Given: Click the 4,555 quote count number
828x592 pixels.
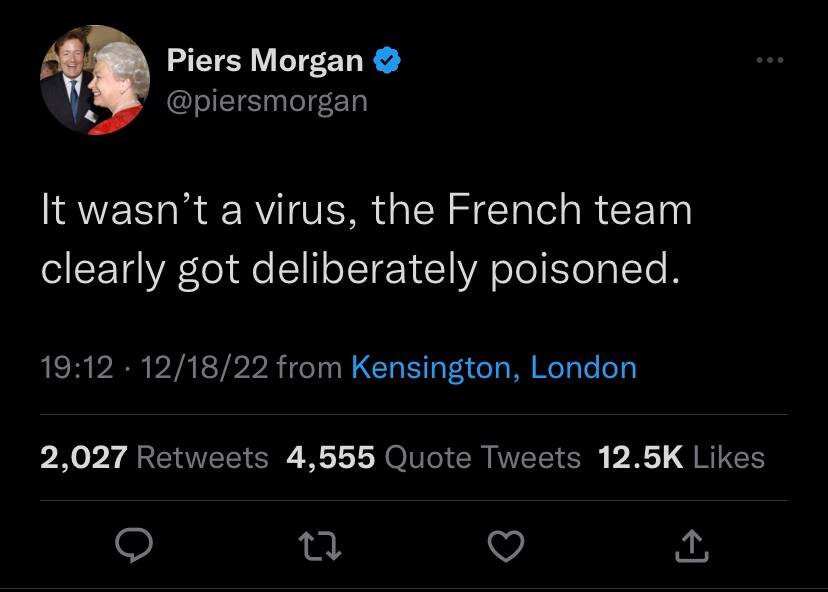Looking at the screenshot, I should tap(331, 458).
